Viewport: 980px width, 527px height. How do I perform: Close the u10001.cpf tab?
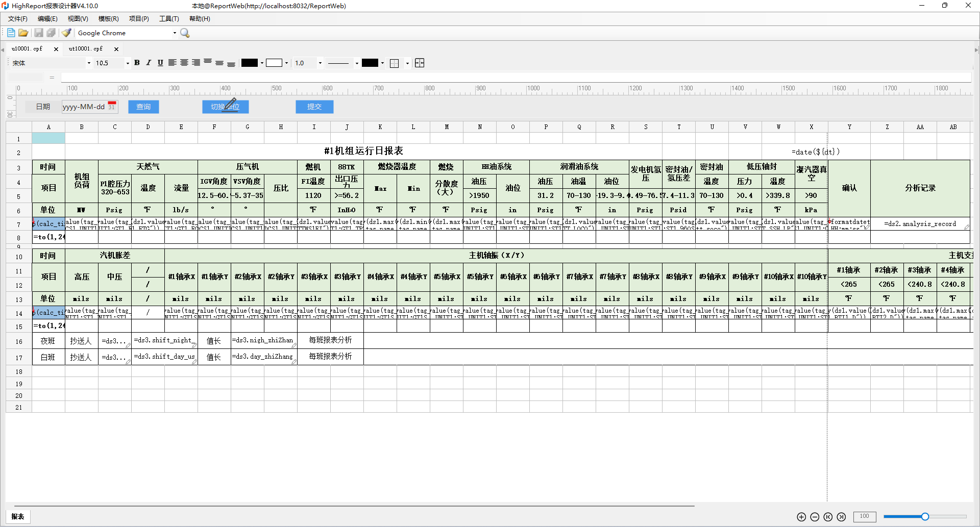coord(56,49)
